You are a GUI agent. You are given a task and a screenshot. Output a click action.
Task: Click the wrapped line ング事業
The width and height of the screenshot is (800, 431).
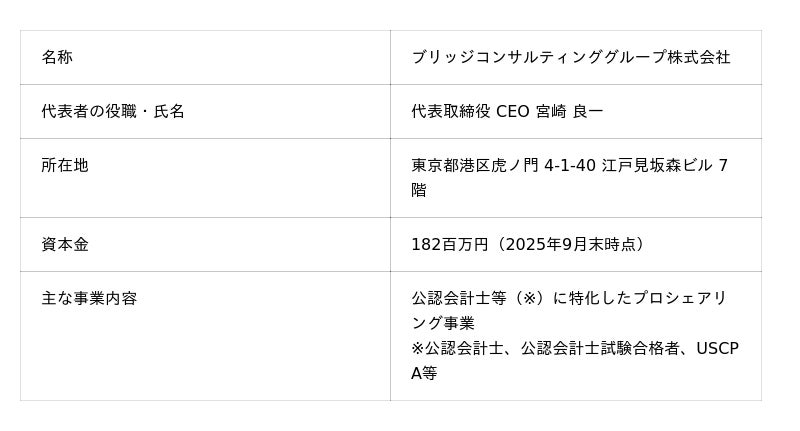pyautogui.click(x=443, y=323)
